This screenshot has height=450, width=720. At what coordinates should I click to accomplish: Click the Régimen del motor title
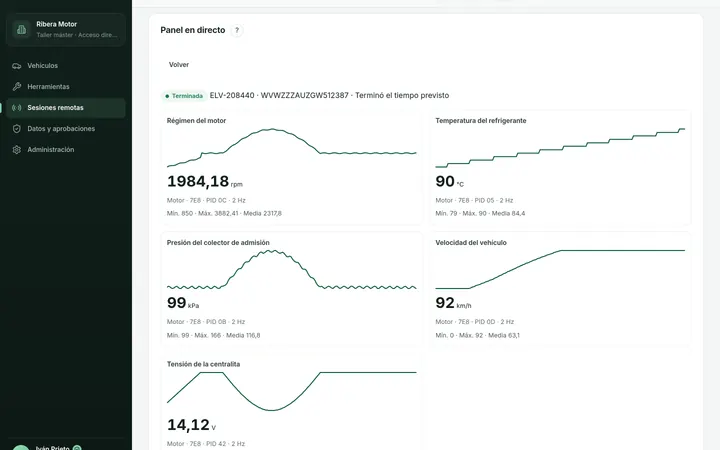coord(197,121)
